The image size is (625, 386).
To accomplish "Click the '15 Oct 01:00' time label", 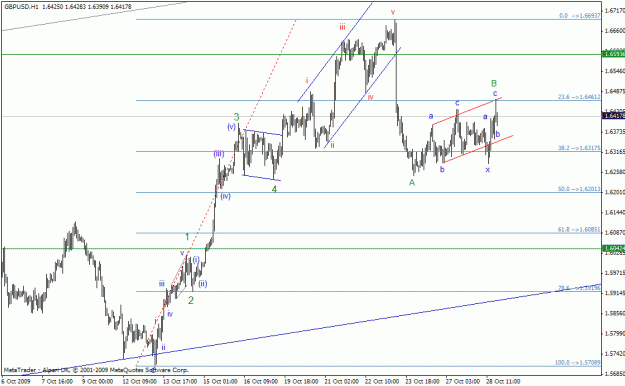I will coord(220,382).
